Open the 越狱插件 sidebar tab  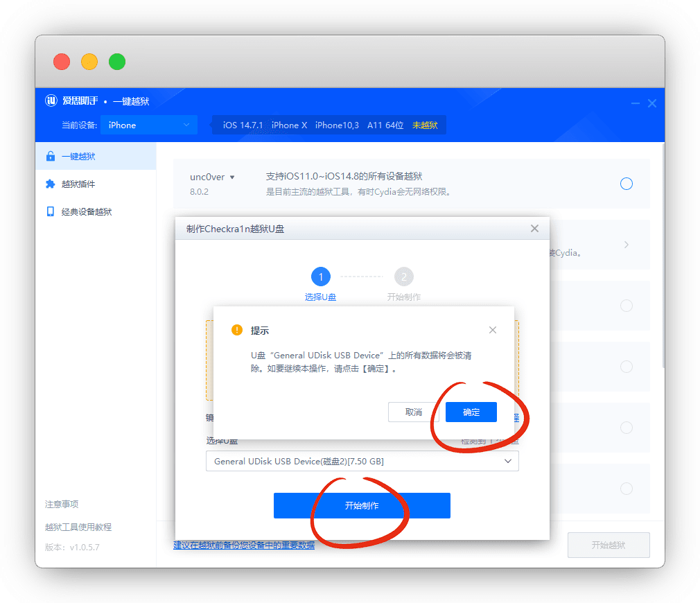click(78, 184)
